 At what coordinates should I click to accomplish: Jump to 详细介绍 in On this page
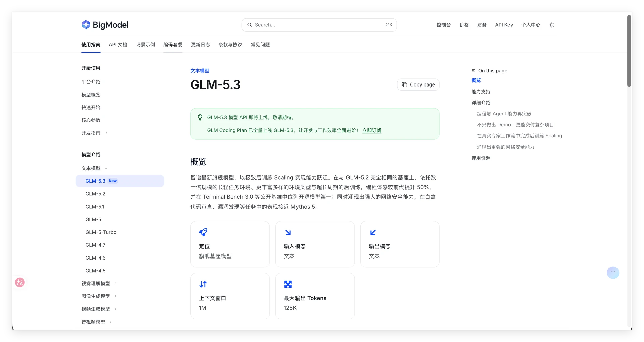(x=481, y=103)
